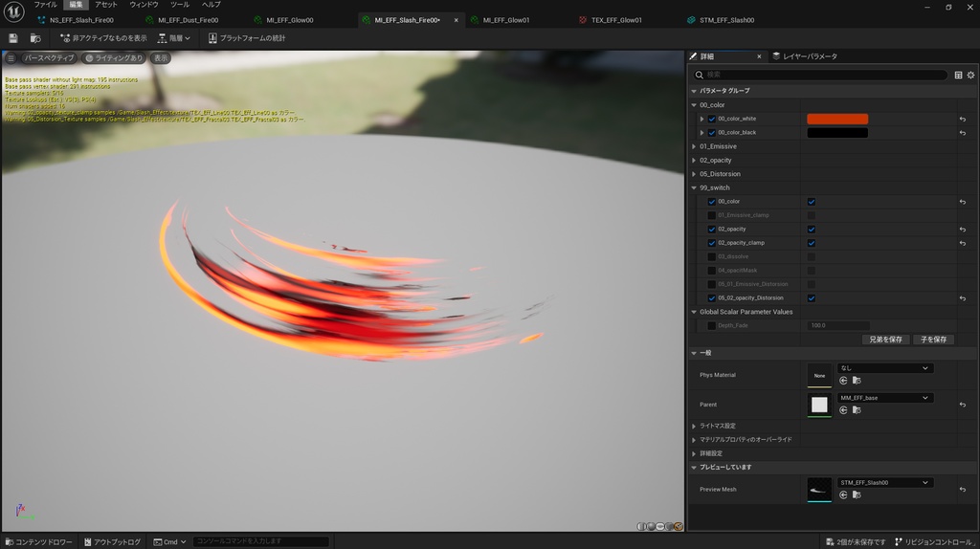Open the ウィンドウ menu
Screen dimensions: 980x549
pos(144,5)
